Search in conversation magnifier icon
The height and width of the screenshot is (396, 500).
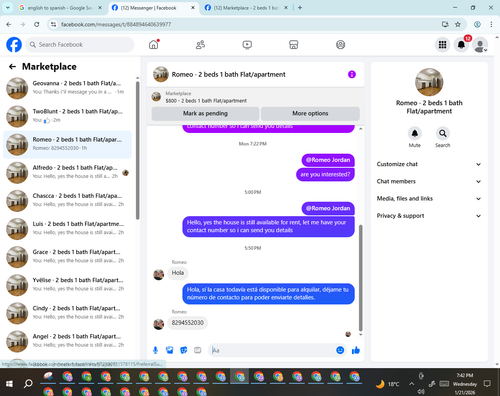(x=442, y=133)
